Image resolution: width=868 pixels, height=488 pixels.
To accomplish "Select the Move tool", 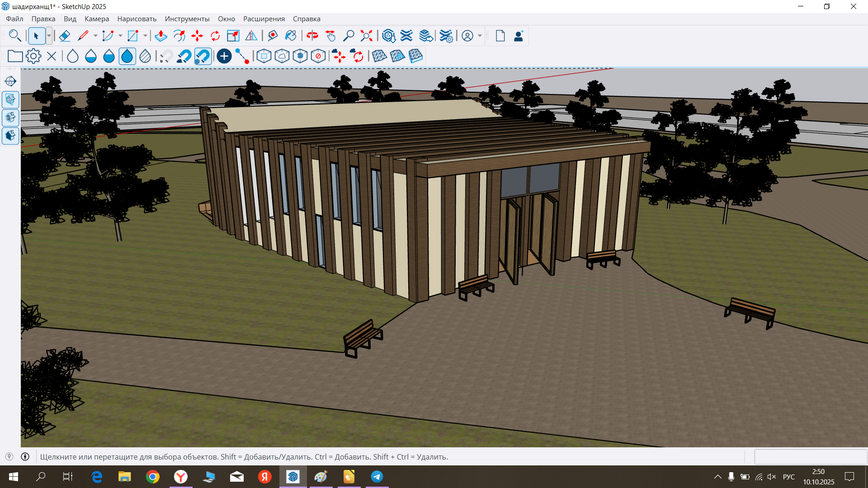I will [197, 36].
